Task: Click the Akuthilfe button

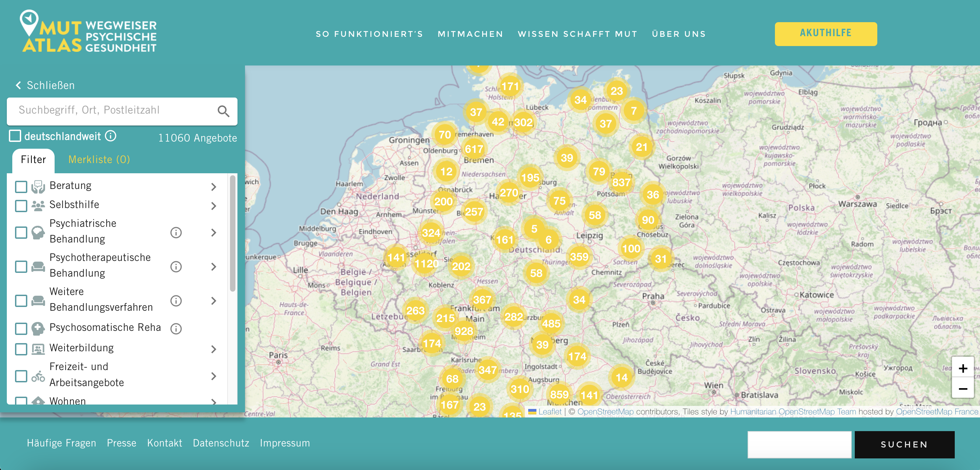Action: click(x=826, y=34)
